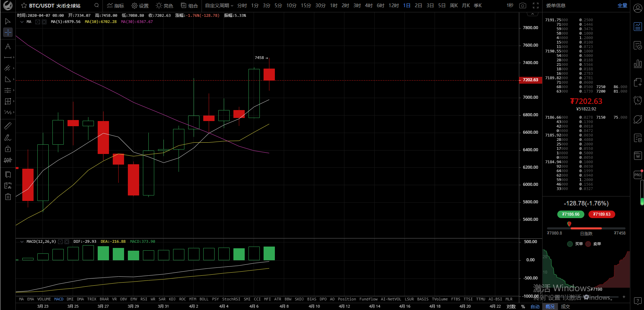644x310 pixels.
Task: Switch to the 成交 trades tab
Action: click(x=565, y=306)
